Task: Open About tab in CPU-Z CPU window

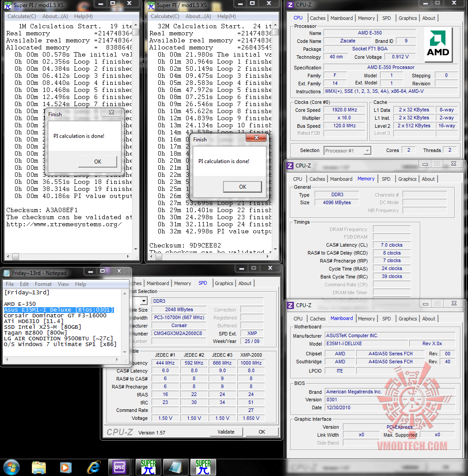Action: click(x=429, y=18)
